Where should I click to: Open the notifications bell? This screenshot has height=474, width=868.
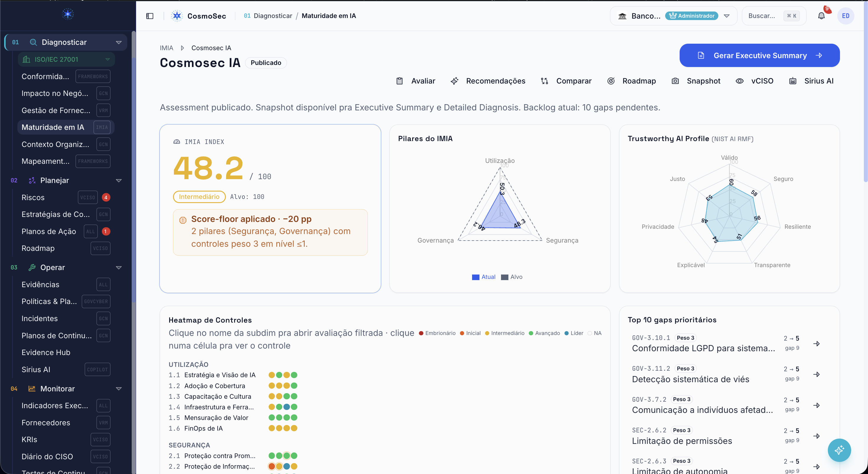[821, 16]
